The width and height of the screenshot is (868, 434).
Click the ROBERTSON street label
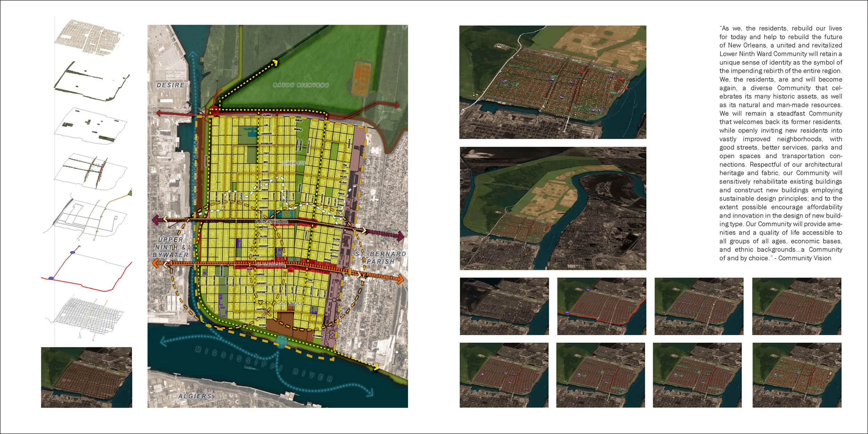click(x=262, y=227)
